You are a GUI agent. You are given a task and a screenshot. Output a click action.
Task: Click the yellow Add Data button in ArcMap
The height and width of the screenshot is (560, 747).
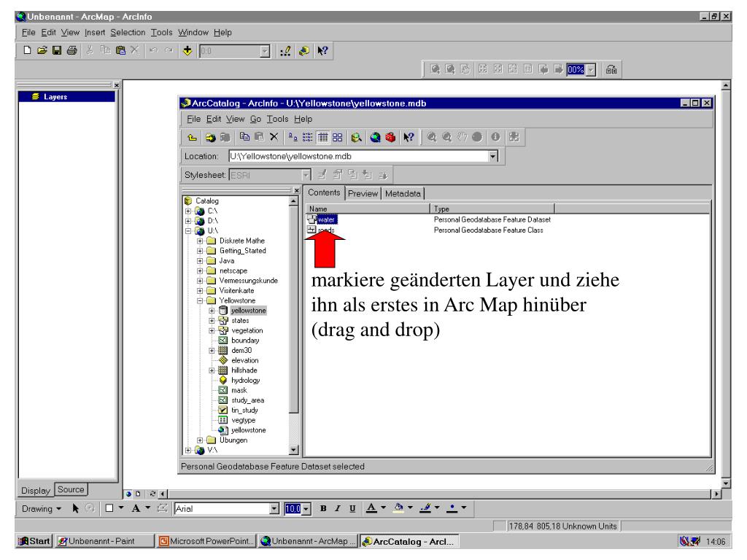[187, 50]
